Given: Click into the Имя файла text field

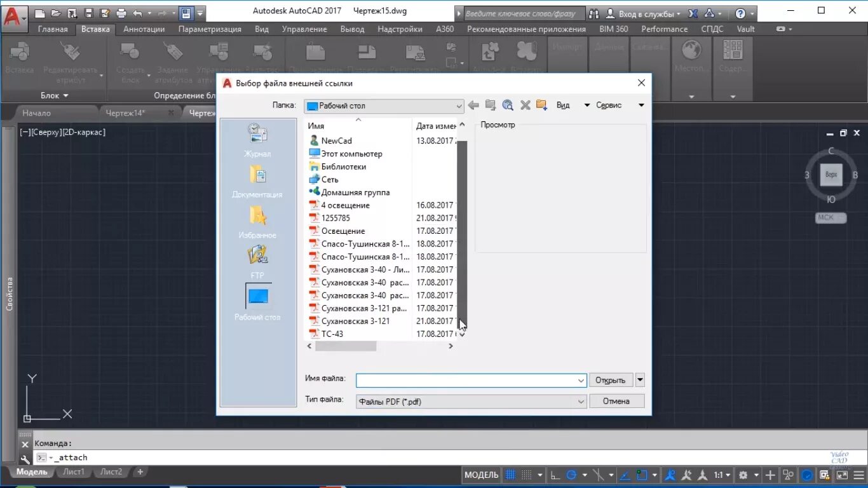Looking at the screenshot, I should pyautogui.click(x=466, y=380).
